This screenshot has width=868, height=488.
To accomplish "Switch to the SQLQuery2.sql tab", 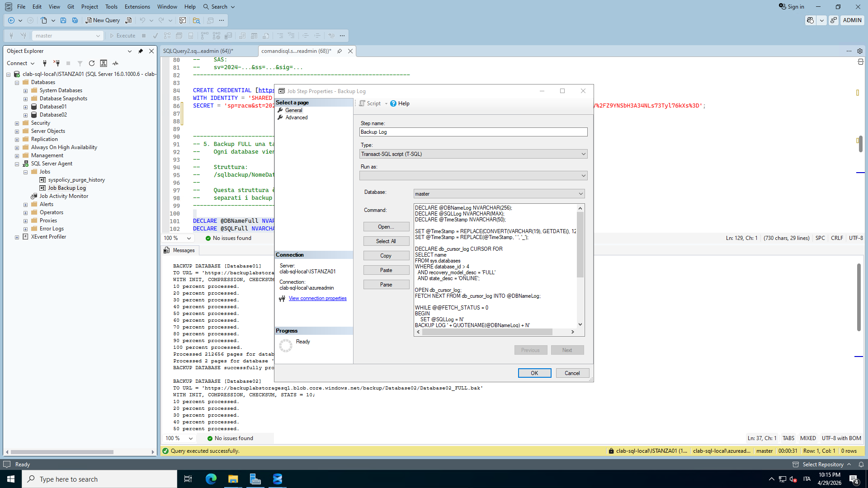I will click(198, 51).
